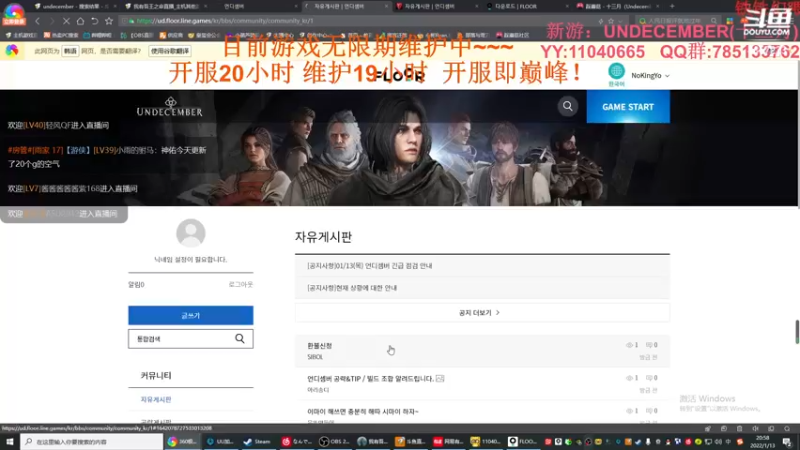Click the browser forward arrow
Screen dimensions: 800x450
click(52, 21)
